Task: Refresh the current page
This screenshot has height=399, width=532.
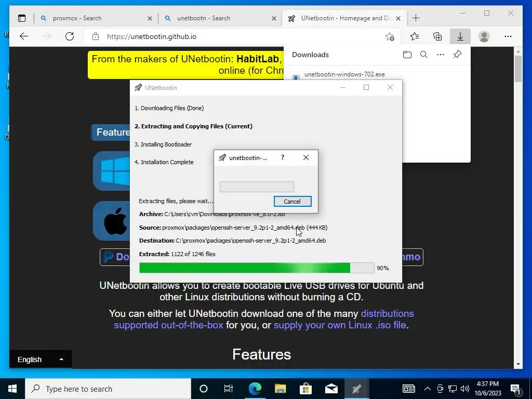Action: pyautogui.click(x=70, y=36)
